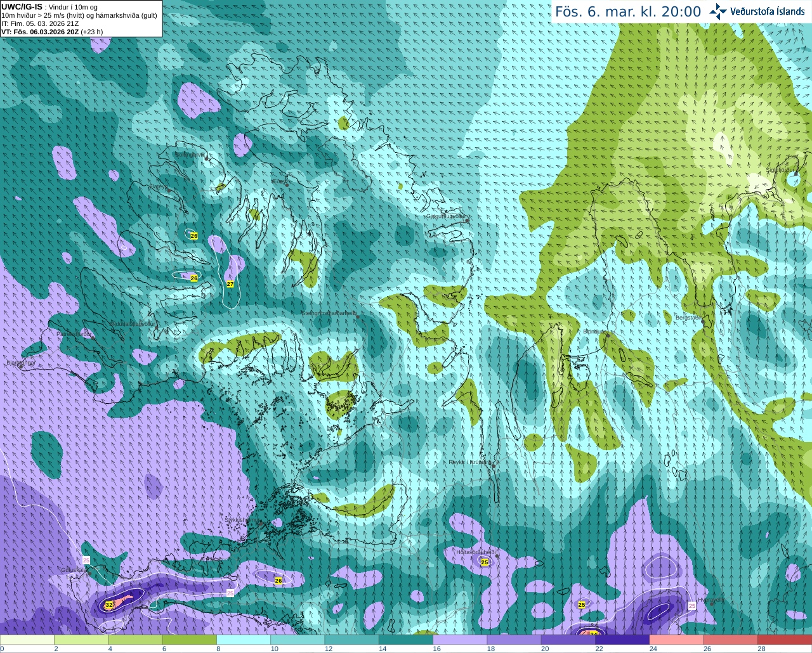Click the Bolungarvík station label

(190, 154)
